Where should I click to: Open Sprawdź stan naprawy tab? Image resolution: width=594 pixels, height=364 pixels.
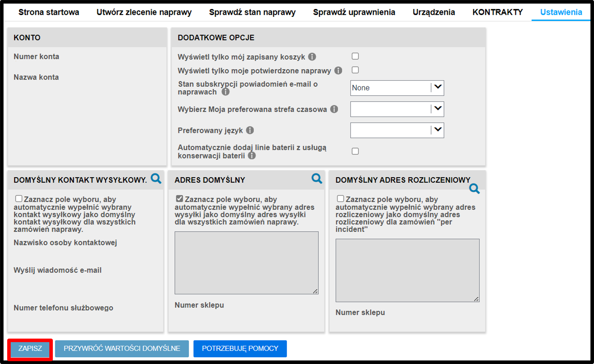[252, 12]
